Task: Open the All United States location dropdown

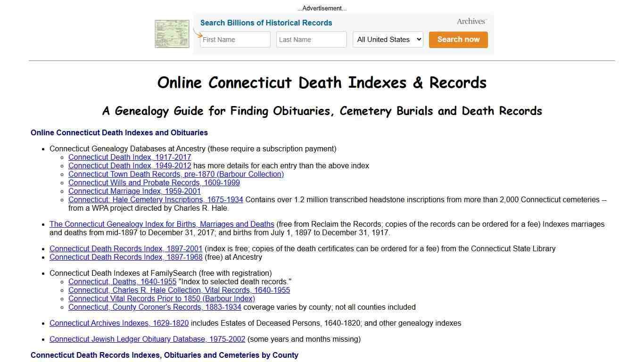Action: point(388,40)
